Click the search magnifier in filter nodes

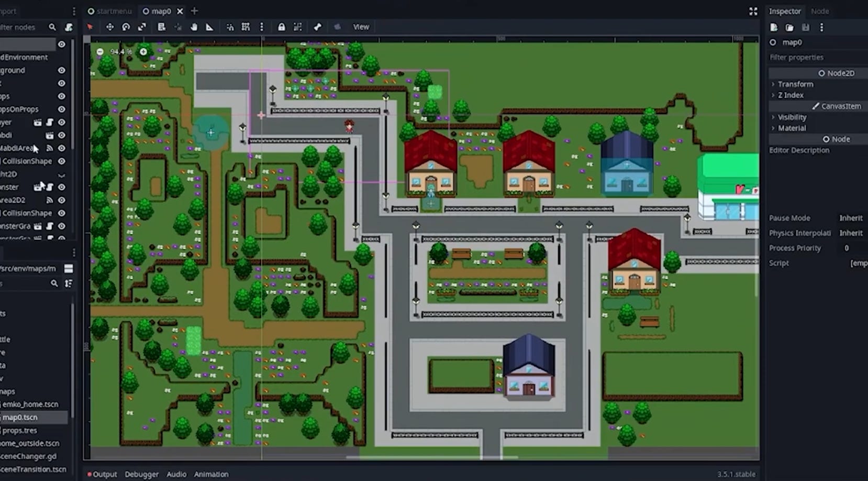(52, 27)
